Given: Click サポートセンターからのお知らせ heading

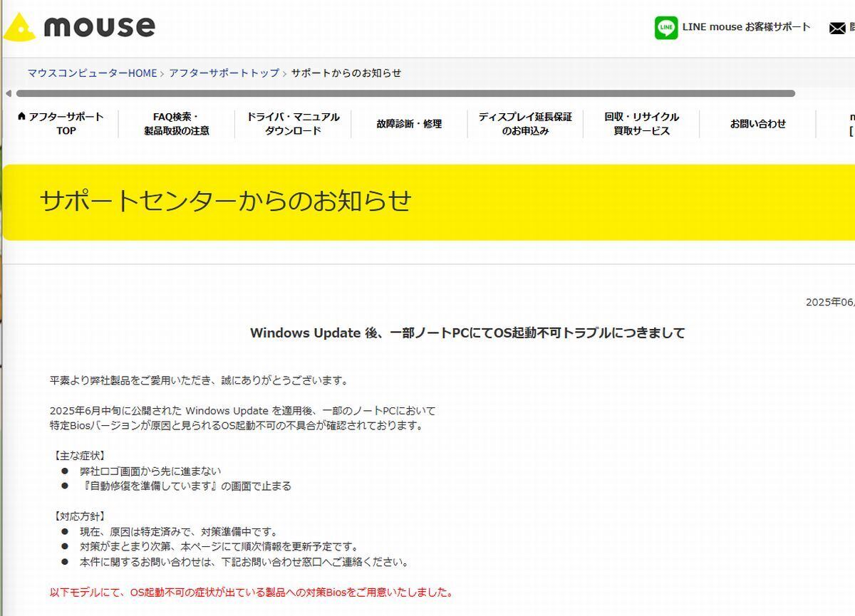Looking at the screenshot, I should coord(225,202).
